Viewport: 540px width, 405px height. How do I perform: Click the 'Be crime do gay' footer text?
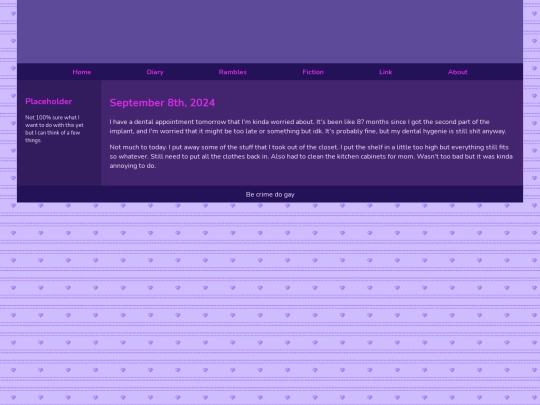coord(270,195)
